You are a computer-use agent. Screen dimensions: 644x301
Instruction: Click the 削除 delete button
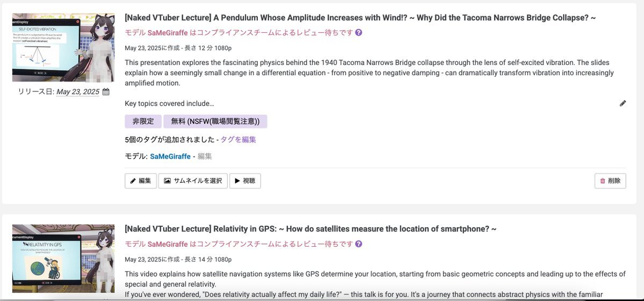[x=610, y=181]
